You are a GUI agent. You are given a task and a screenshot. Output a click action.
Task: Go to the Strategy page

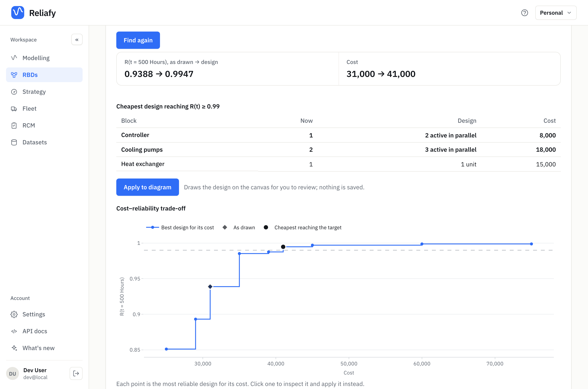point(44,92)
